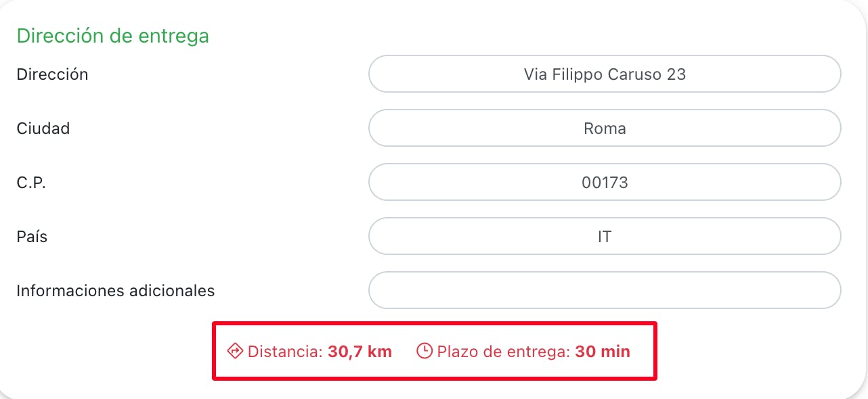Click the País field showing IT
868x399 pixels.
pos(605,236)
